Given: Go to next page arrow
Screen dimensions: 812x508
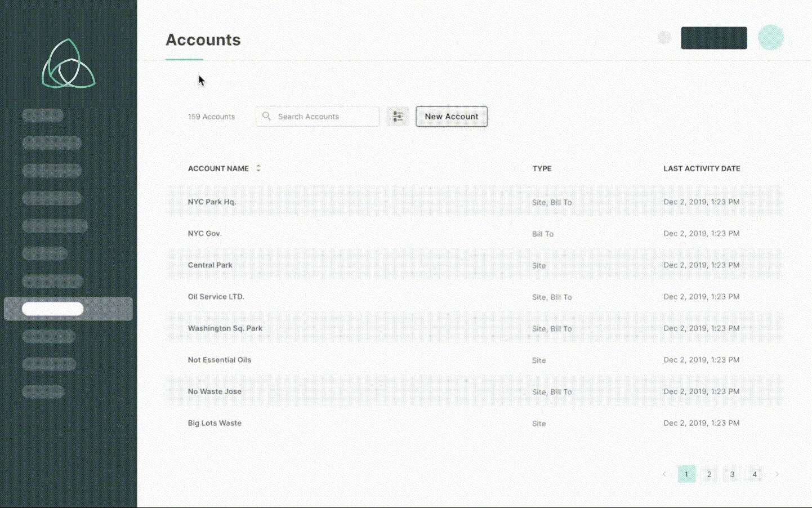Looking at the screenshot, I should click(777, 474).
